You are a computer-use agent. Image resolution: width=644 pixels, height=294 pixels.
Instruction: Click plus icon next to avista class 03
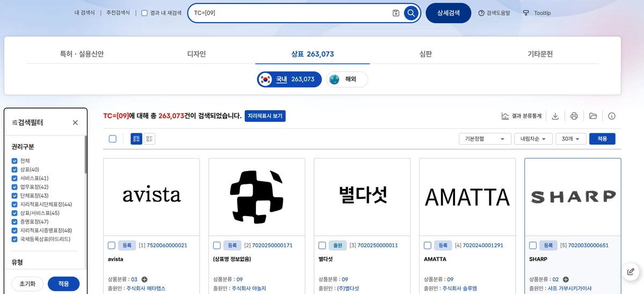pyautogui.click(x=144, y=279)
